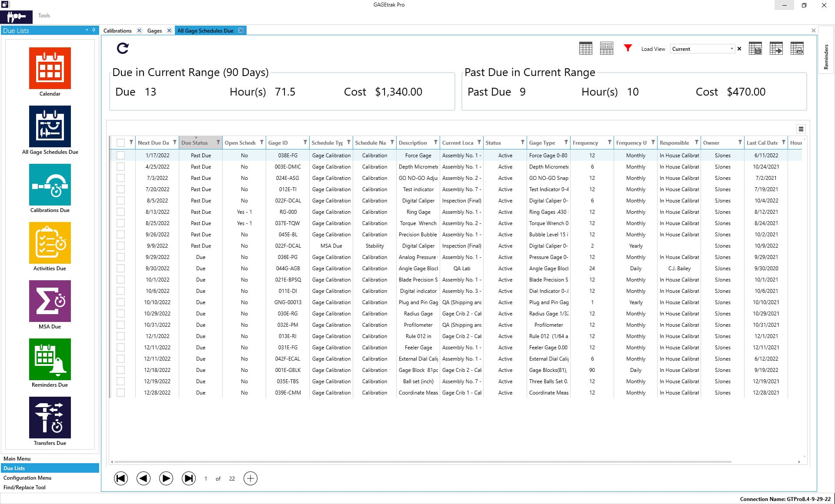Open the Due Status column filter

218,142
